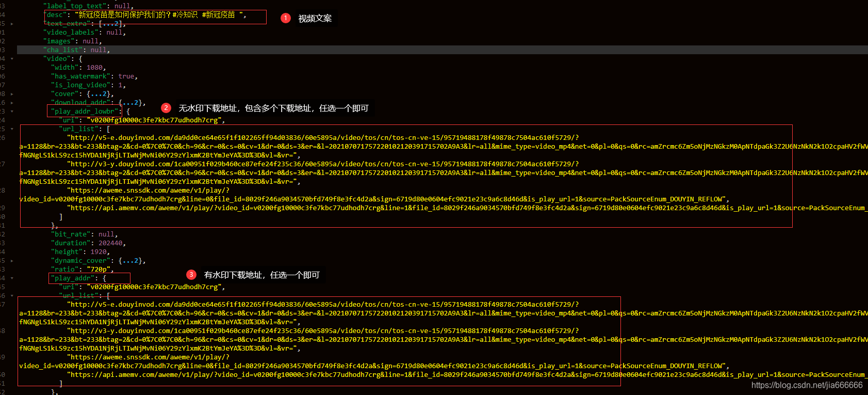Image resolution: width=868 pixels, height=395 pixels.
Task: Expand the folded download_addr line arrow
Action: point(12,103)
